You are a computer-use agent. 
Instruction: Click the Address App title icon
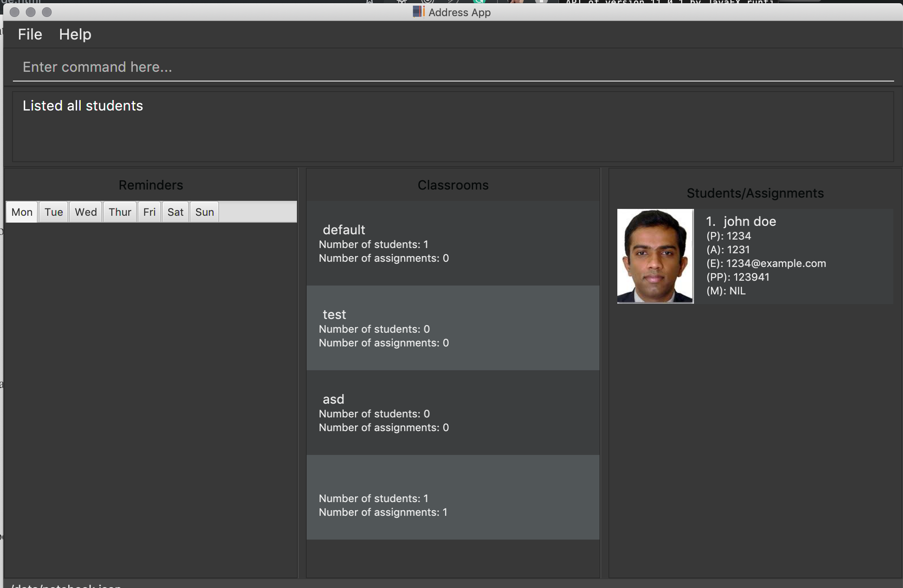[418, 12]
